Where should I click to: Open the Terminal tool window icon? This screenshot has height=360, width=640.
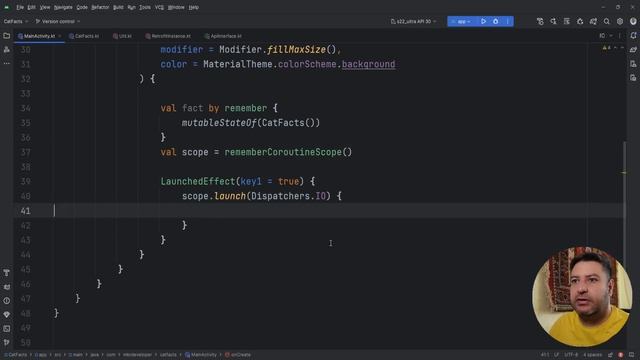pos(7,329)
